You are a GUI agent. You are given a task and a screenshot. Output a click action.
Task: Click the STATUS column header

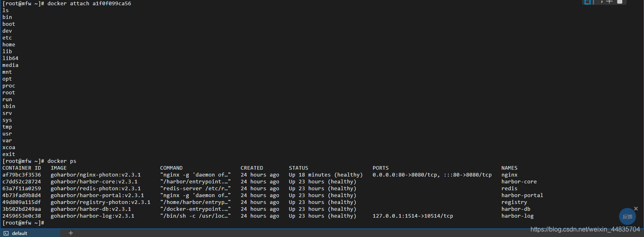(x=299, y=168)
